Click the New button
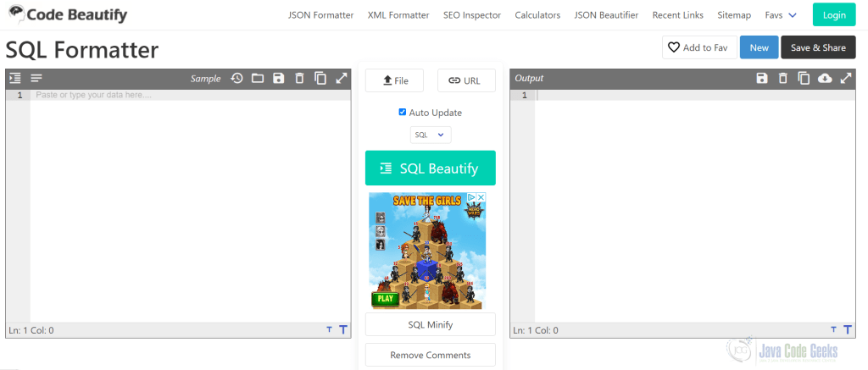 [759, 47]
